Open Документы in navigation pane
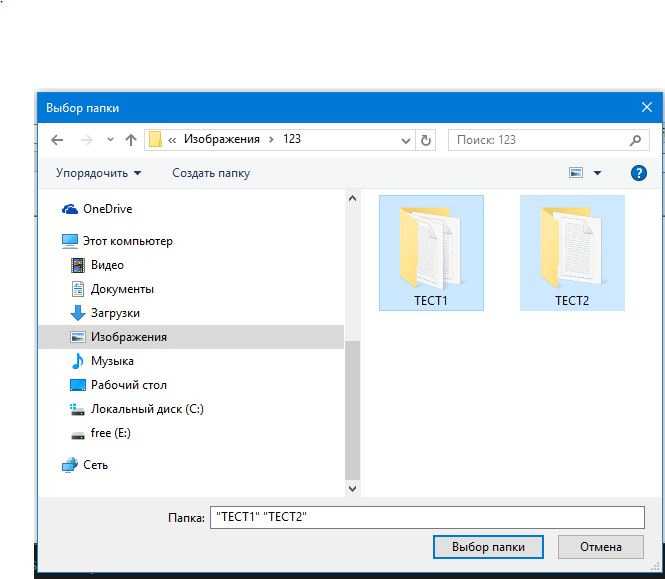The image size is (665, 579). pyautogui.click(x=122, y=289)
